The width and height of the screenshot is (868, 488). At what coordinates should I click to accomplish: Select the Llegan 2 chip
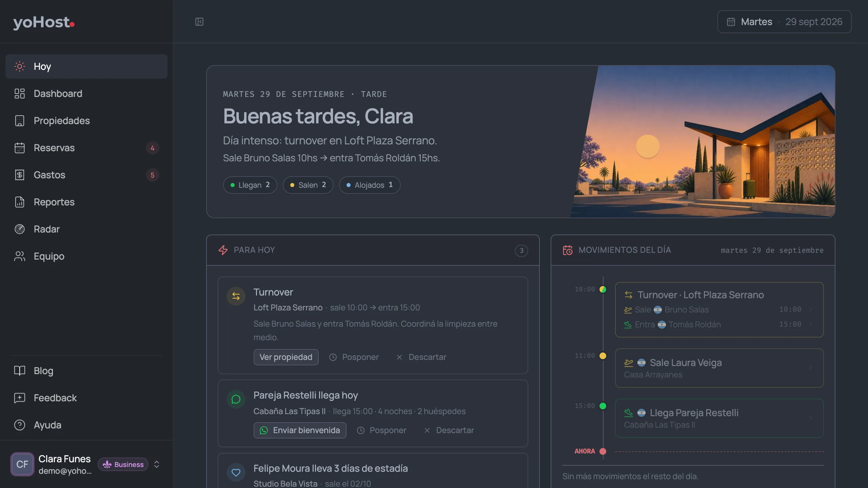coord(250,185)
